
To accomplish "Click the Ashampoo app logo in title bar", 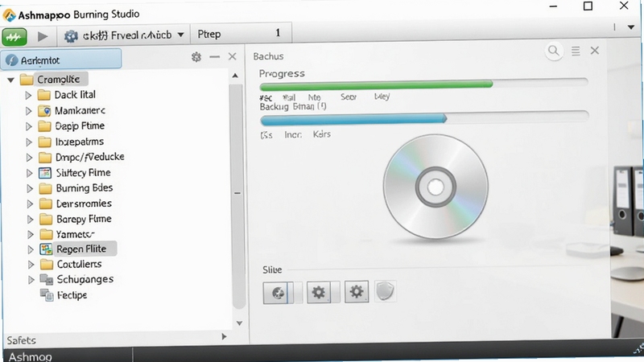I will [10, 15].
